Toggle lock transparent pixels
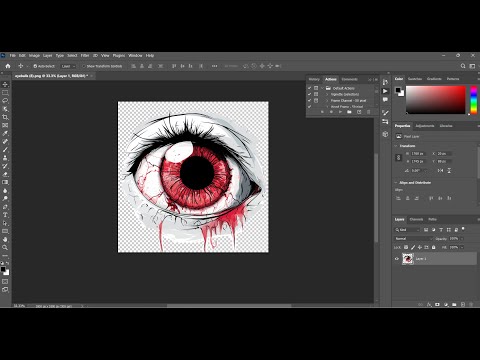 406,247
